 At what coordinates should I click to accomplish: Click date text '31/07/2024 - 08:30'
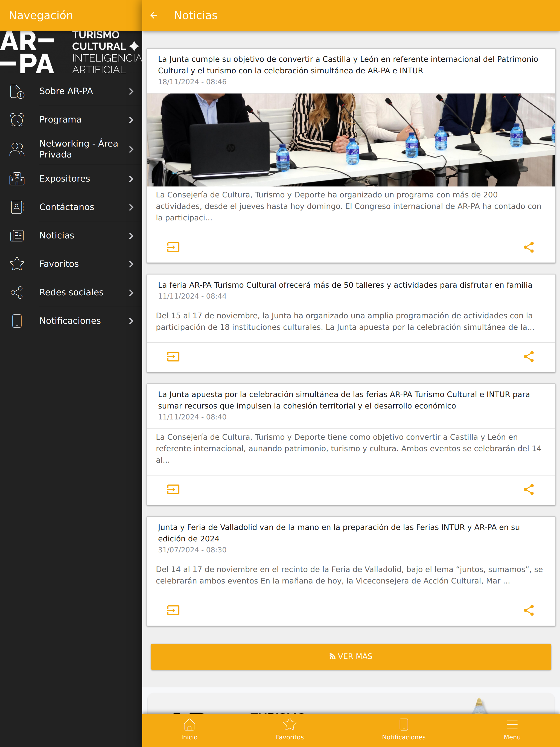[192, 550]
